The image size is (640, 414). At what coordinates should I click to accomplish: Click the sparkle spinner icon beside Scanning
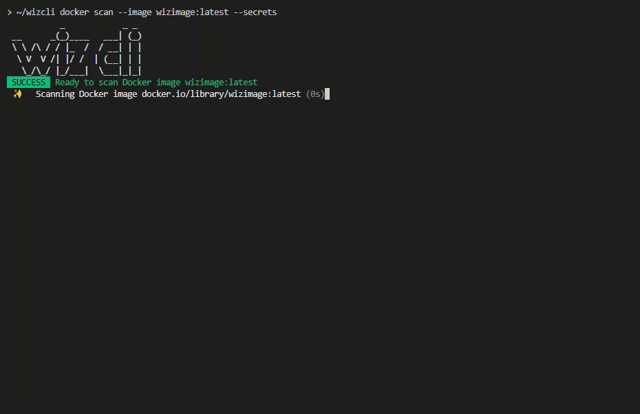click(x=18, y=94)
